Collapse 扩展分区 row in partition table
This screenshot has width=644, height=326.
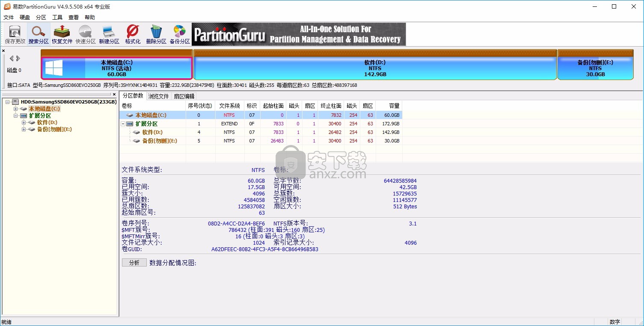[x=123, y=124]
